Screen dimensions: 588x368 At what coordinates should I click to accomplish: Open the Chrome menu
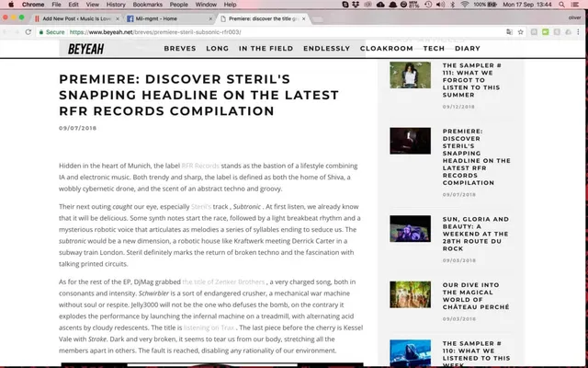pos(33,5)
